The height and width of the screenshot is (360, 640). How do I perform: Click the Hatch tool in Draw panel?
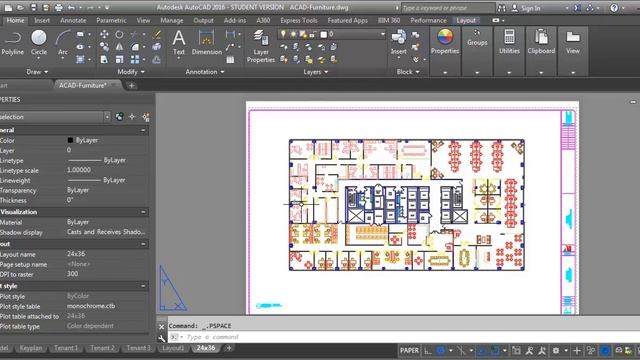coord(80,60)
